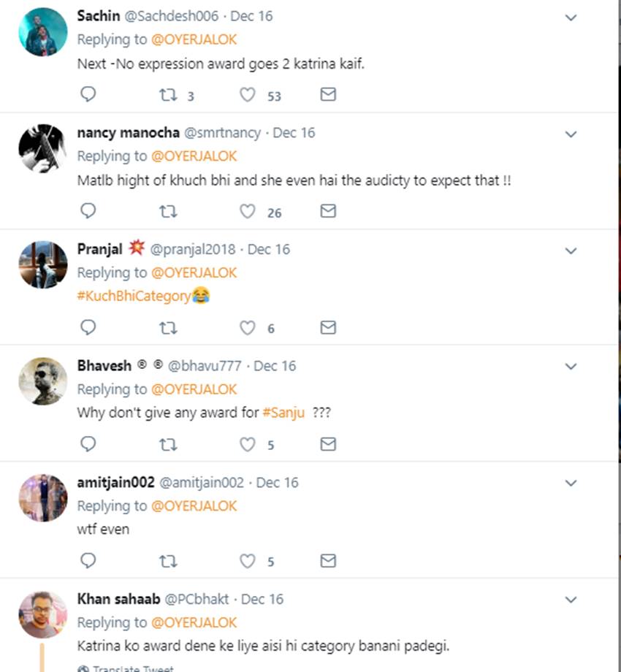Viewport: 621px width, 672px height.
Task: Open dropdown on Bhavesh's tweet
Action: (x=571, y=367)
